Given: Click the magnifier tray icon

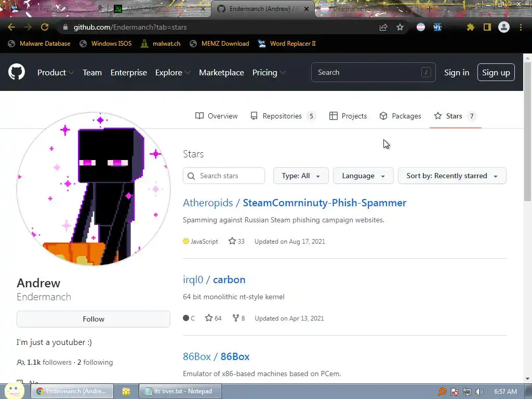Looking at the screenshot, I should click(x=442, y=392).
